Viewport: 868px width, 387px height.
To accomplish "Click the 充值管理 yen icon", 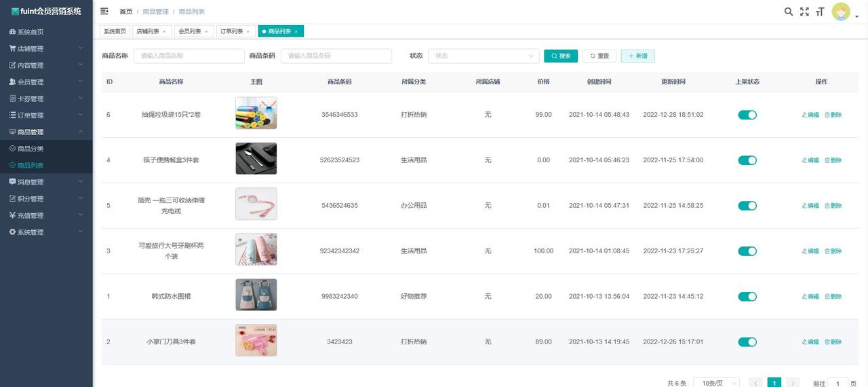I will pyautogui.click(x=12, y=215).
